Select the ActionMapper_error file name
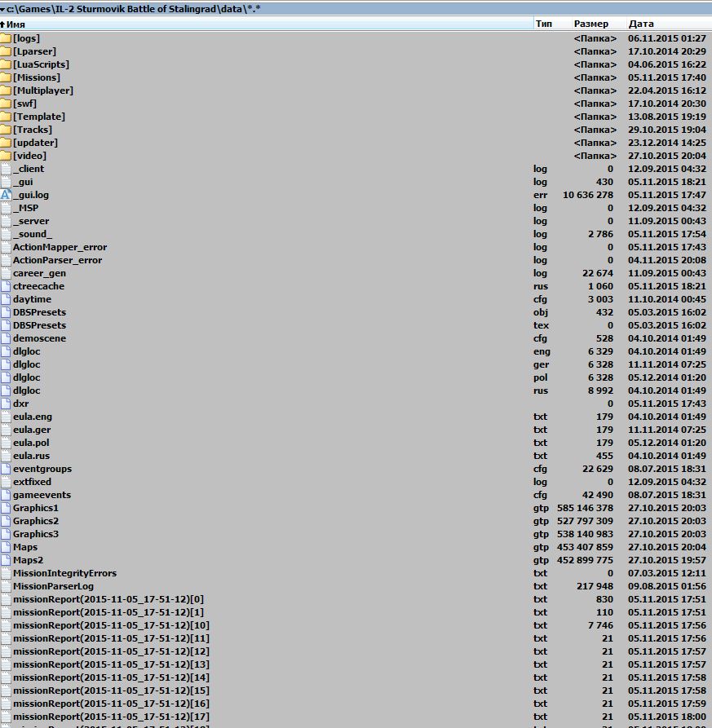Screen dimensions: 712x728 tap(60, 247)
